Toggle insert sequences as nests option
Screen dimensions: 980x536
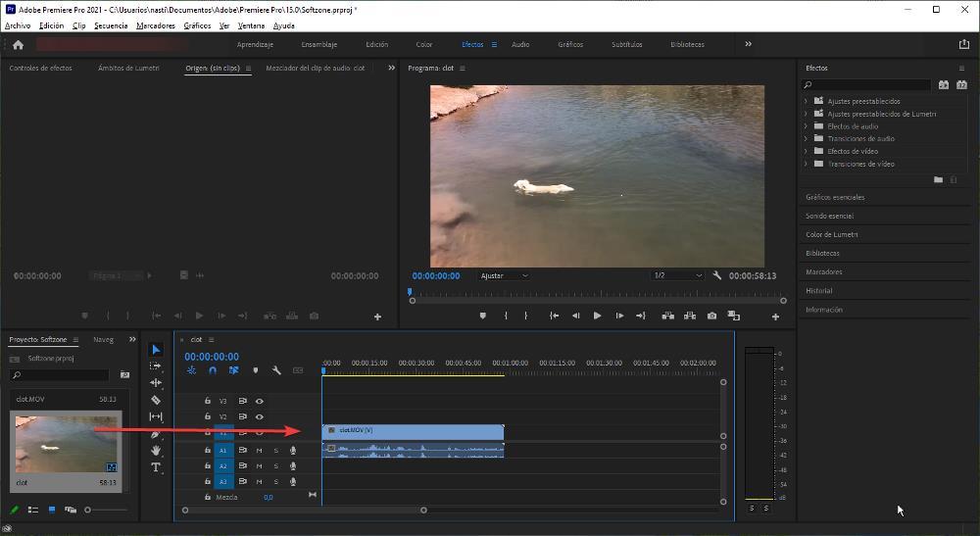point(191,370)
